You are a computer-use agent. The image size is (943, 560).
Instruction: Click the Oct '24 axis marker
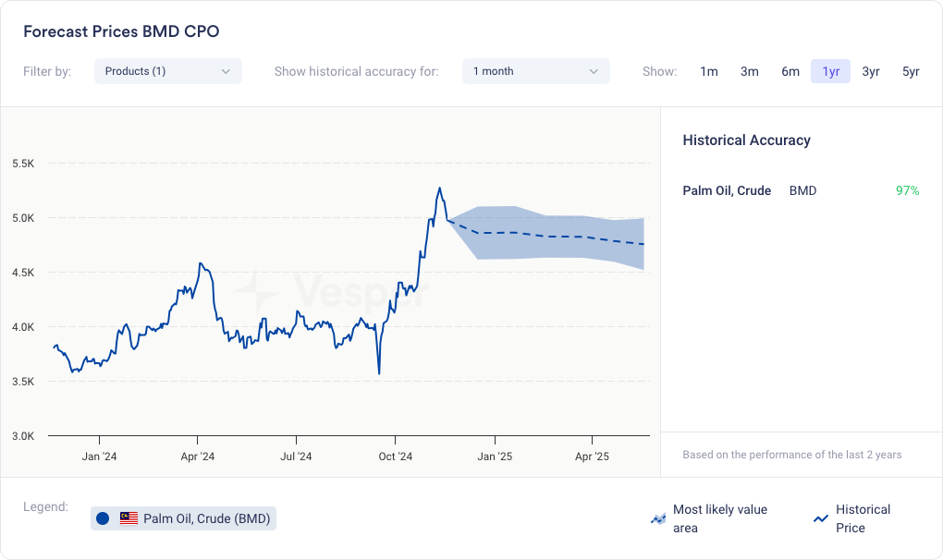pyautogui.click(x=395, y=456)
